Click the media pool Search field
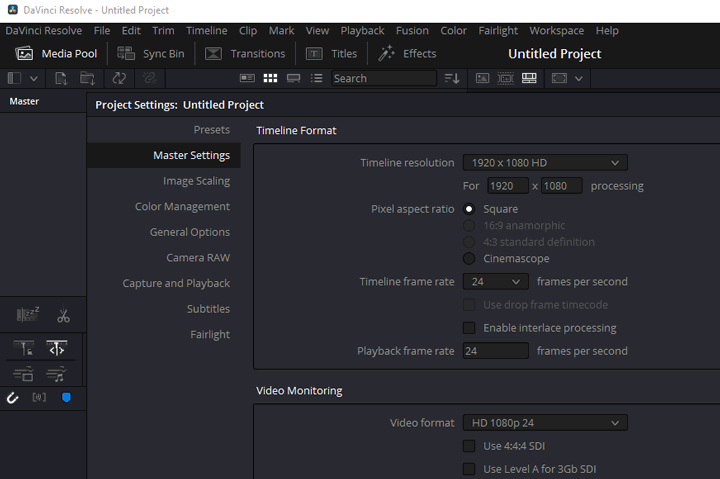Viewport: 720px width, 479px height. [382, 78]
